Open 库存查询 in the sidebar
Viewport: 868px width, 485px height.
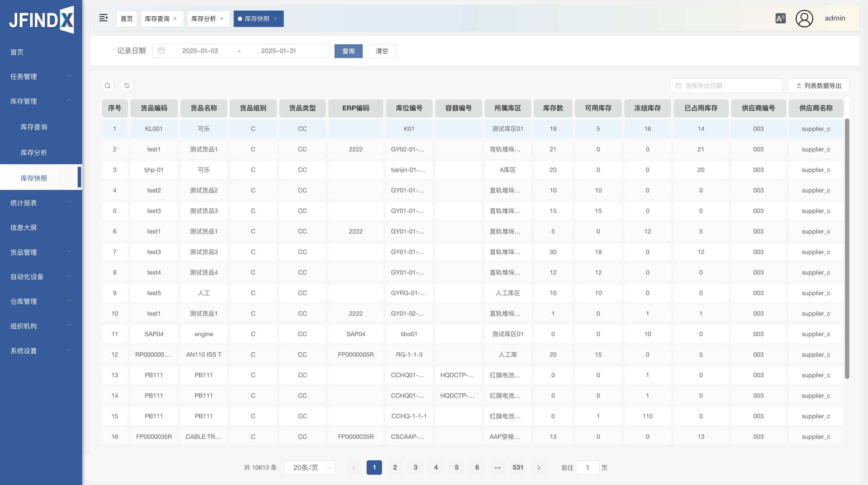click(x=34, y=127)
